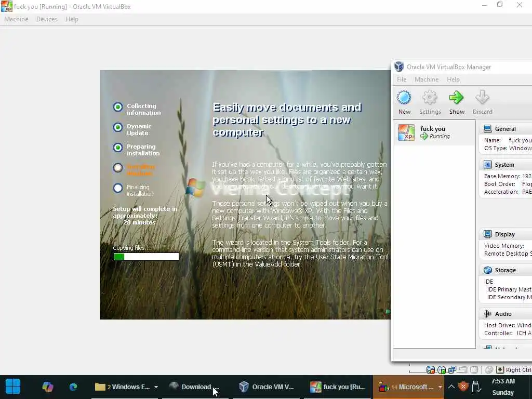This screenshot has width=532, height=399.
Task: Click the 'Copying files' setup progress bar
Action: (x=146, y=257)
